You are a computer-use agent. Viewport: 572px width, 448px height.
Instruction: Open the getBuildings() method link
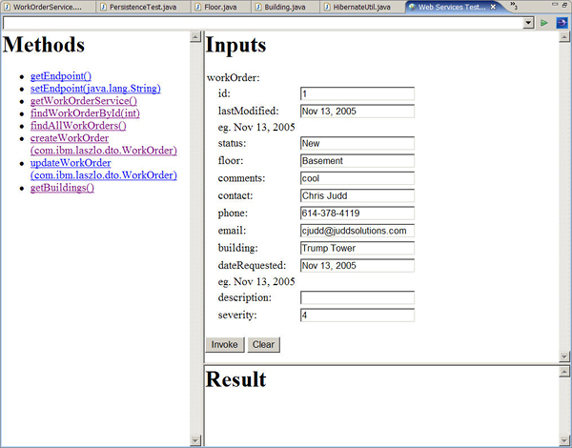(x=62, y=188)
